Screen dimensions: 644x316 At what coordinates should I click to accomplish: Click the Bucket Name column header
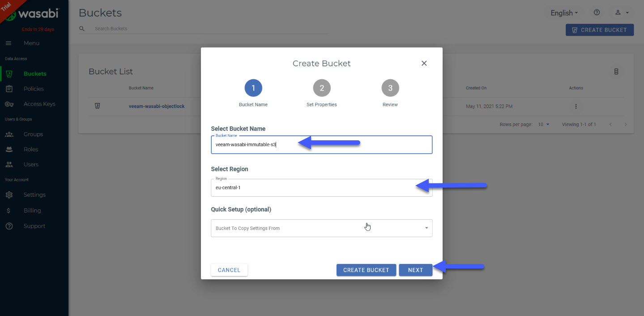(x=141, y=88)
